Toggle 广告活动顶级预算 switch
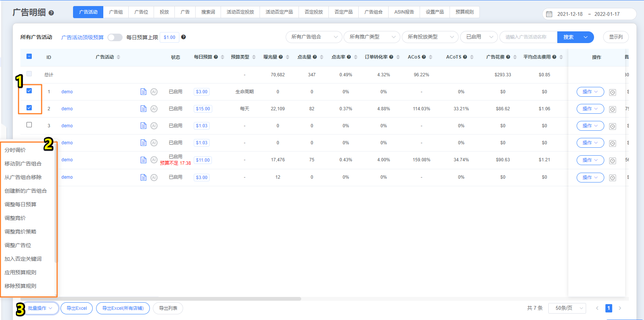The image size is (644, 320). tap(115, 37)
